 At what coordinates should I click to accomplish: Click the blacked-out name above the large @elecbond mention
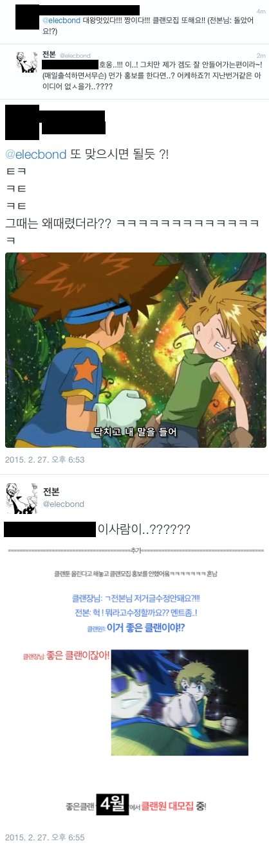tap(73, 122)
